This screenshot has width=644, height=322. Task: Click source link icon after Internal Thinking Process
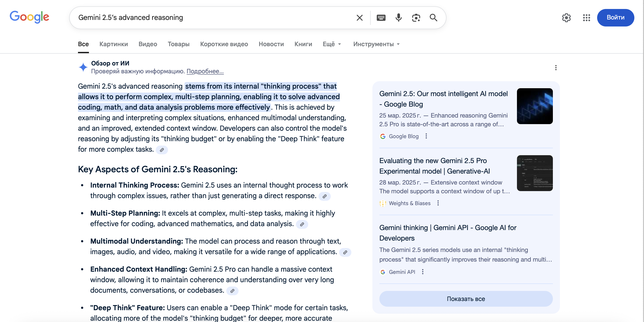coord(324,196)
